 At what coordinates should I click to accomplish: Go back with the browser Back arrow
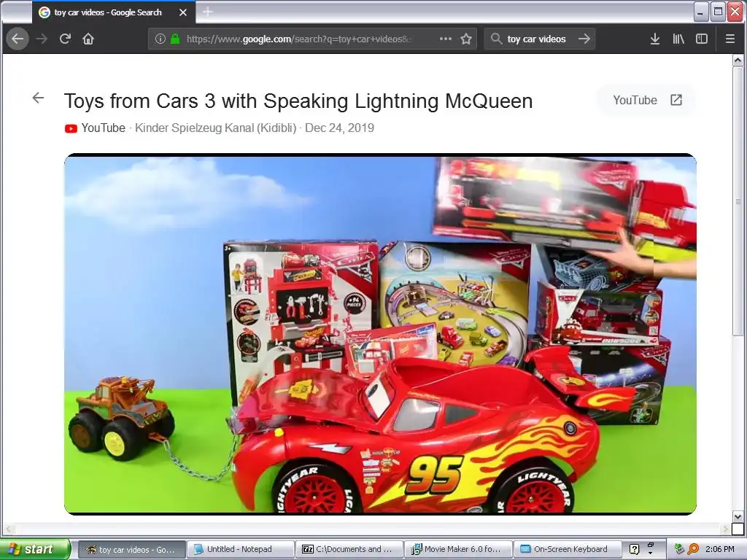pyautogui.click(x=18, y=39)
